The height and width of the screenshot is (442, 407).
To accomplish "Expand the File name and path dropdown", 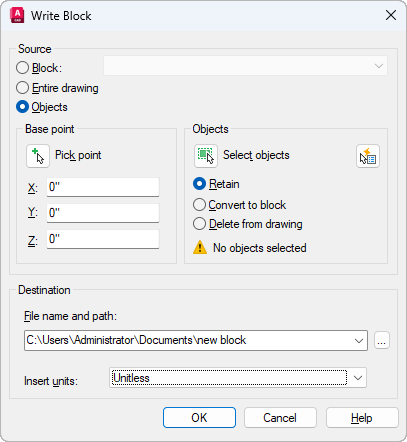I will (359, 341).
